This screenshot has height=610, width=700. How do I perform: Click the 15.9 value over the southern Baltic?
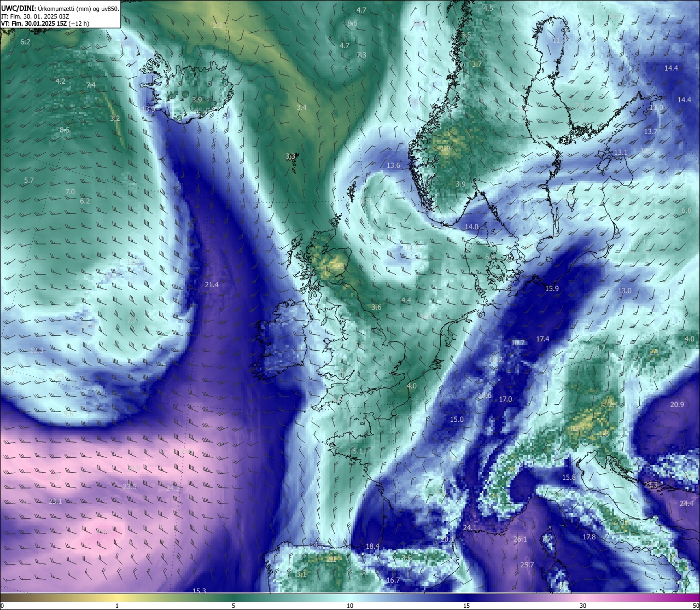coord(552,288)
